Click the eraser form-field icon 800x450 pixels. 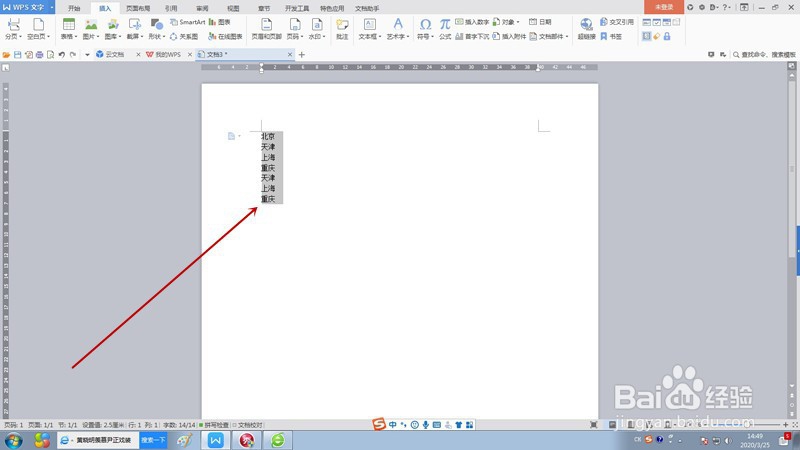(657, 36)
